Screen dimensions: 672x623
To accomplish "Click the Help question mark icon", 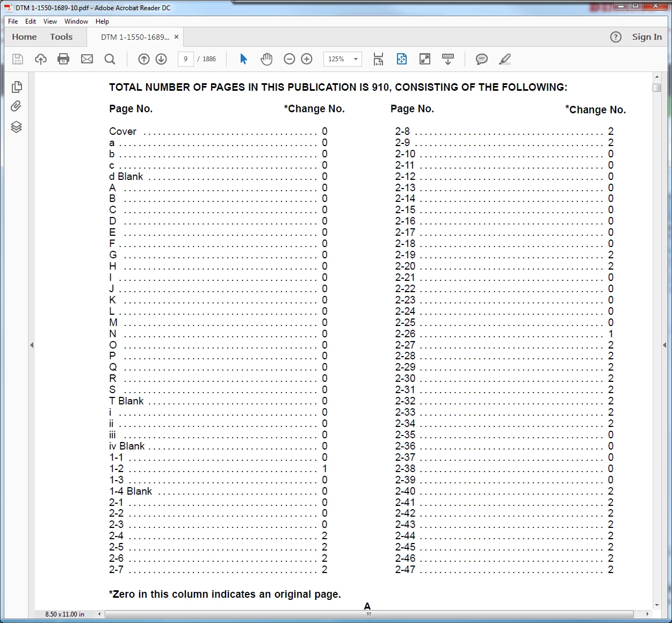I will 616,37.
